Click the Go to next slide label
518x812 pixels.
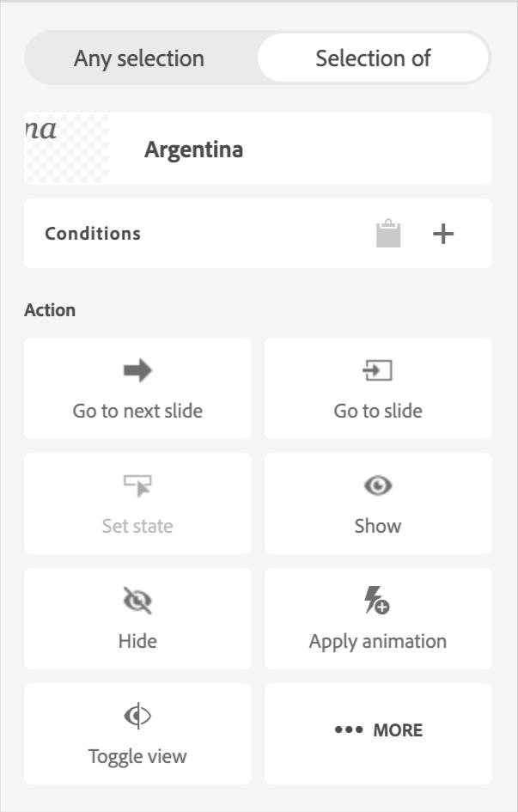tap(137, 411)
